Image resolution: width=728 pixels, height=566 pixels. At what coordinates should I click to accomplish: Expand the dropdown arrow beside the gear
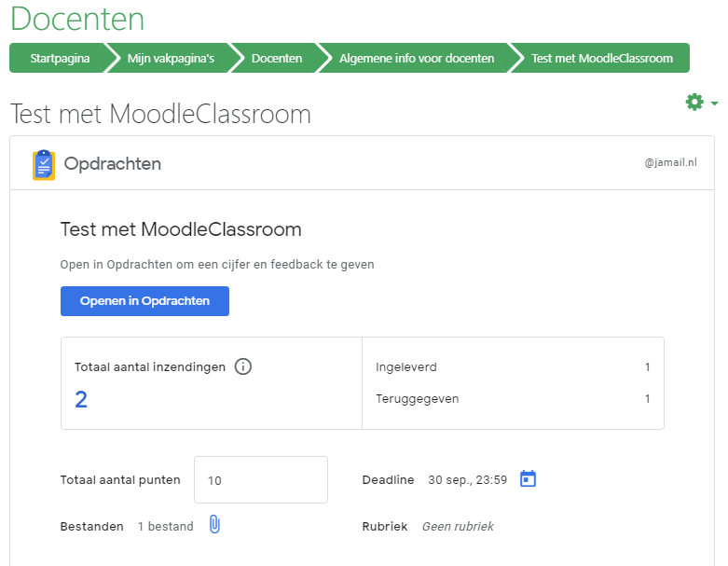click(715, 104)
